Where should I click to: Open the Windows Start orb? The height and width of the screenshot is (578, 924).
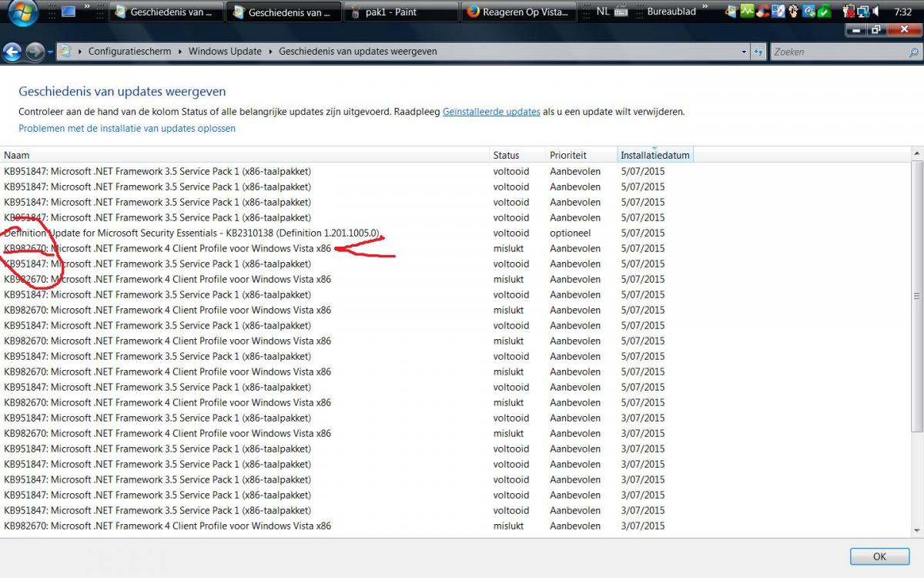click(23, 12)
